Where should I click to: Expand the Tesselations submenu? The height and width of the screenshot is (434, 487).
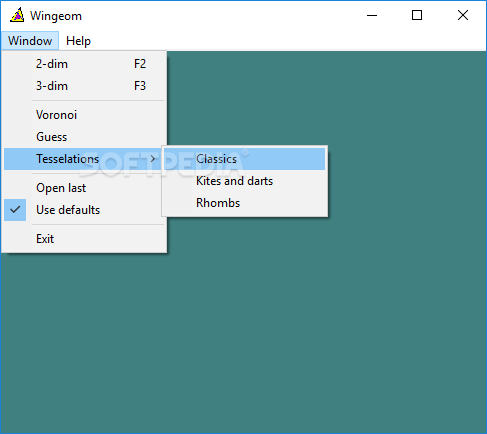84,159
